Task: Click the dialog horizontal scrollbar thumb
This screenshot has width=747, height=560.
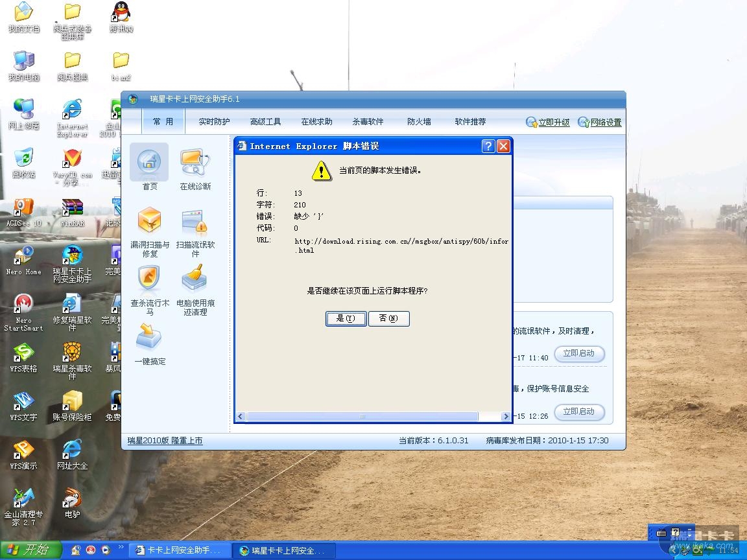Action: (362, 417)
